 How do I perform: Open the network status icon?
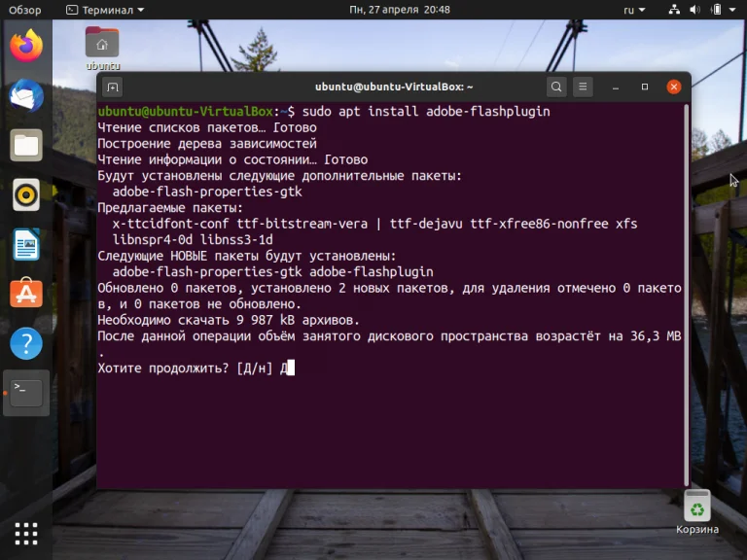click(674, 10)
